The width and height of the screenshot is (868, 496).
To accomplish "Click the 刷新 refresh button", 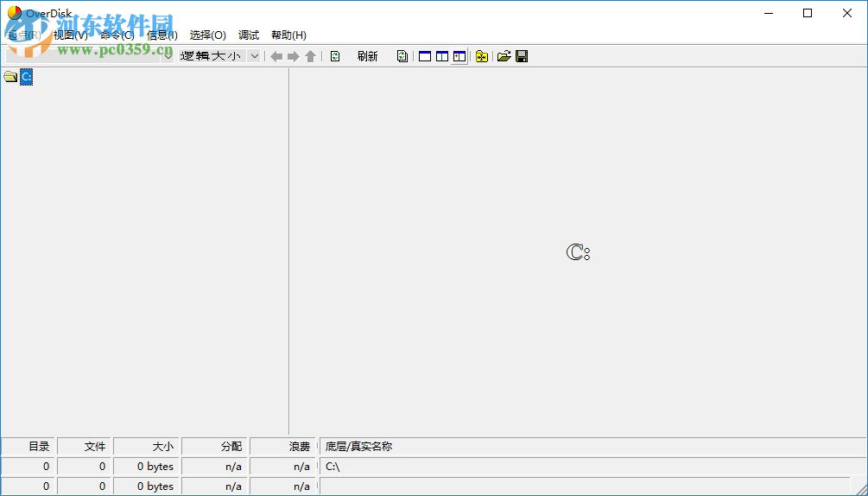I will point(367,56).
